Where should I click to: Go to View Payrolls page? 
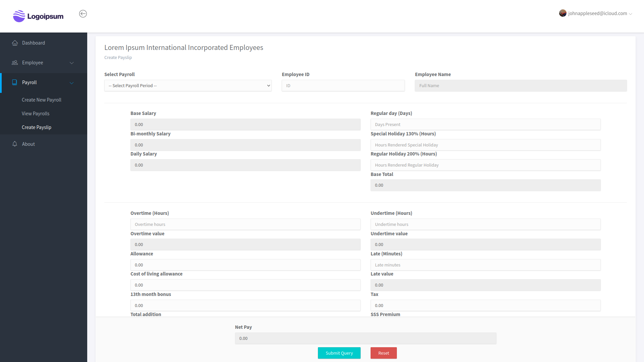36,114
